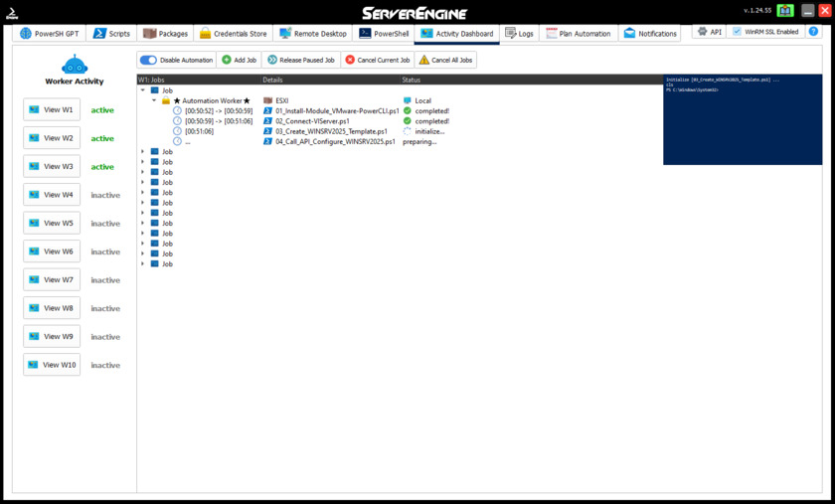Click PowerShell icon of 04_Call_API_Configure_WINSRV2025.ps1
Image resolution: width=835 pixels, height=504 pixels.
click(x=267, y=142)
